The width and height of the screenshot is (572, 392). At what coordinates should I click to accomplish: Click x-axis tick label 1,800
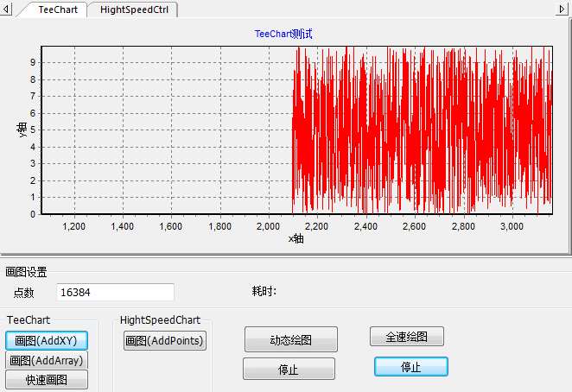point(220,226)
